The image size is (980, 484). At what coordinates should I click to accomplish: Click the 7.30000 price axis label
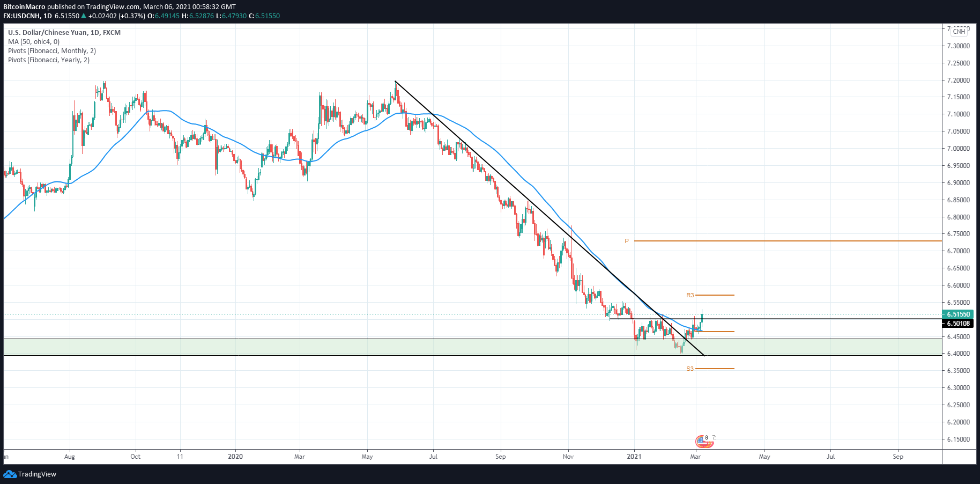(x=959, y=46)
